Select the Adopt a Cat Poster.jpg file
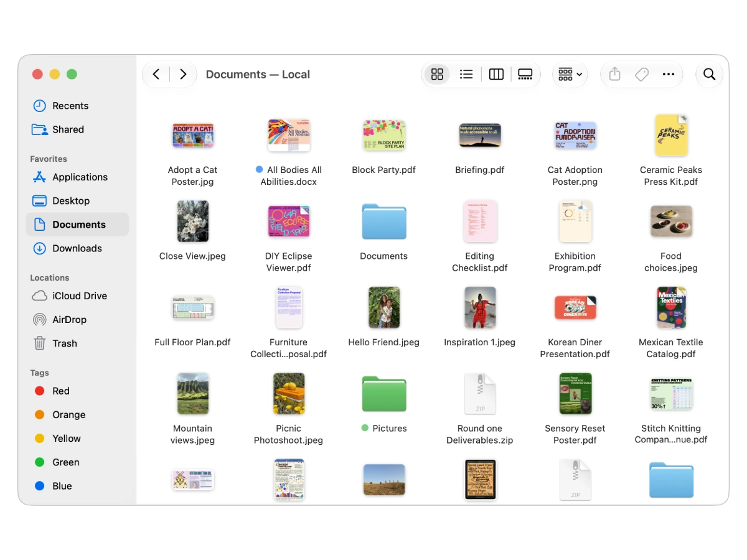 (x=193, y=135)
